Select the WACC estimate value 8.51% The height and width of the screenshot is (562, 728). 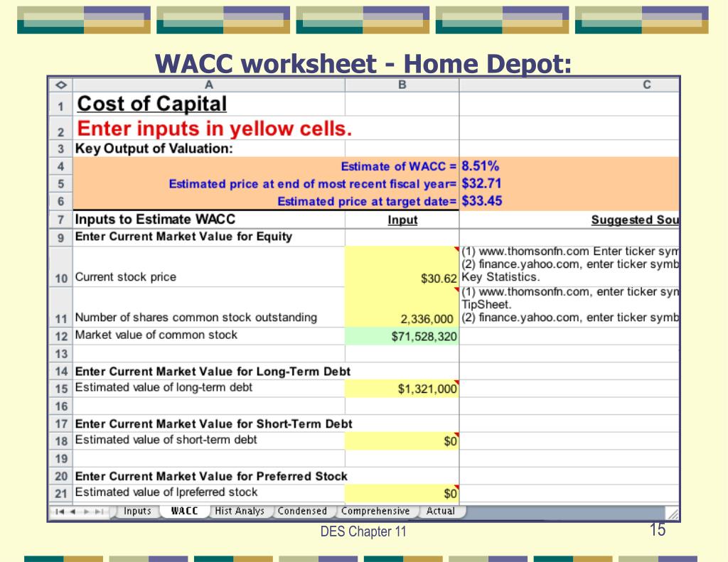click(x=480, y=166)
